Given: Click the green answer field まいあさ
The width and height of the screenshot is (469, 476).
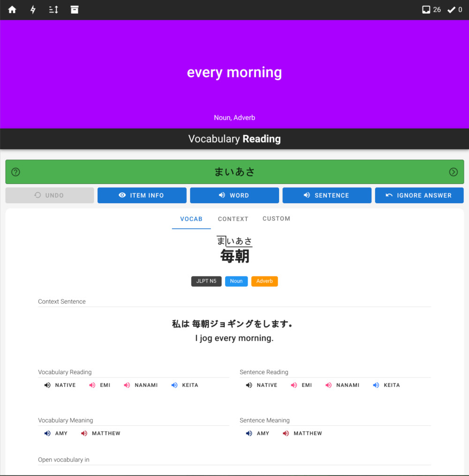Looking at the screenshot, I should [234, 172].
